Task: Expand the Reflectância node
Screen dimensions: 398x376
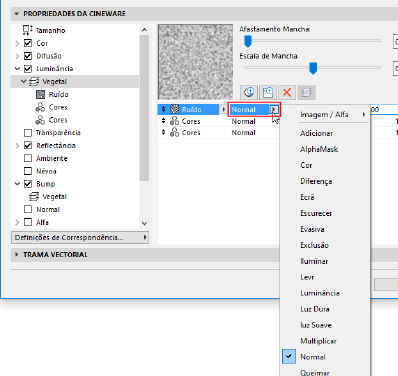Action: coord(17,146)
